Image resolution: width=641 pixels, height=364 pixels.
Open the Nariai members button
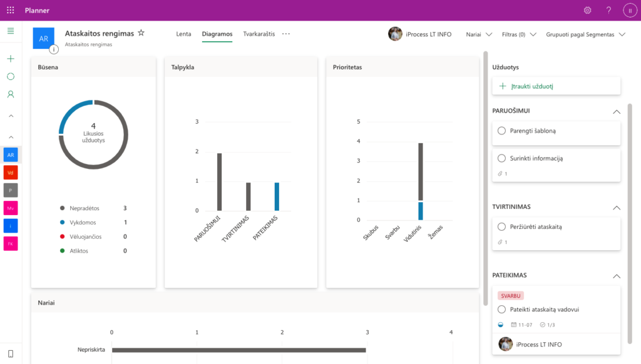coord(479,34)
